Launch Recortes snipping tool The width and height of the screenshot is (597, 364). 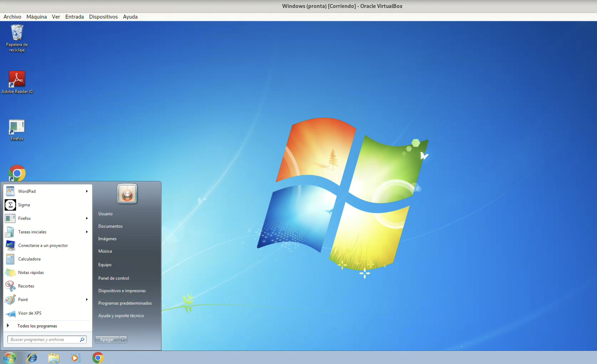click(48, 286)
